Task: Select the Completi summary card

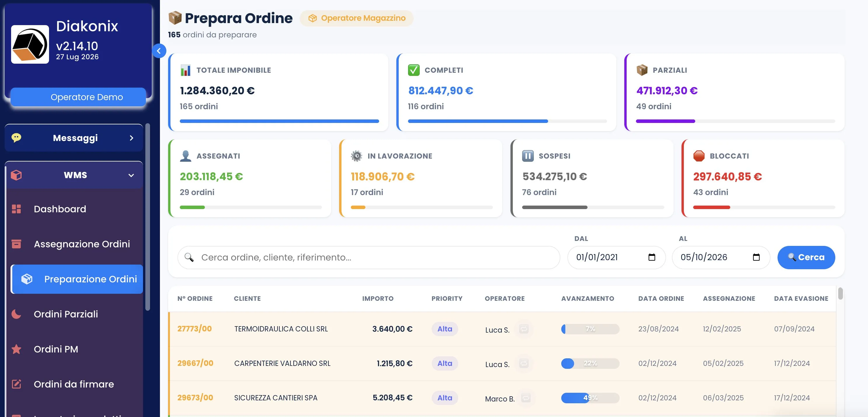Action: 506,92
